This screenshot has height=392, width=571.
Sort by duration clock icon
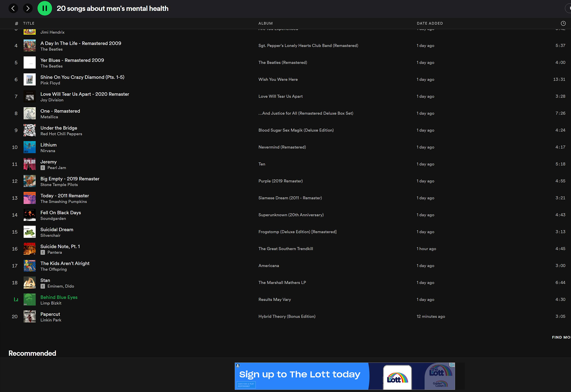click(x=563, y=23)
